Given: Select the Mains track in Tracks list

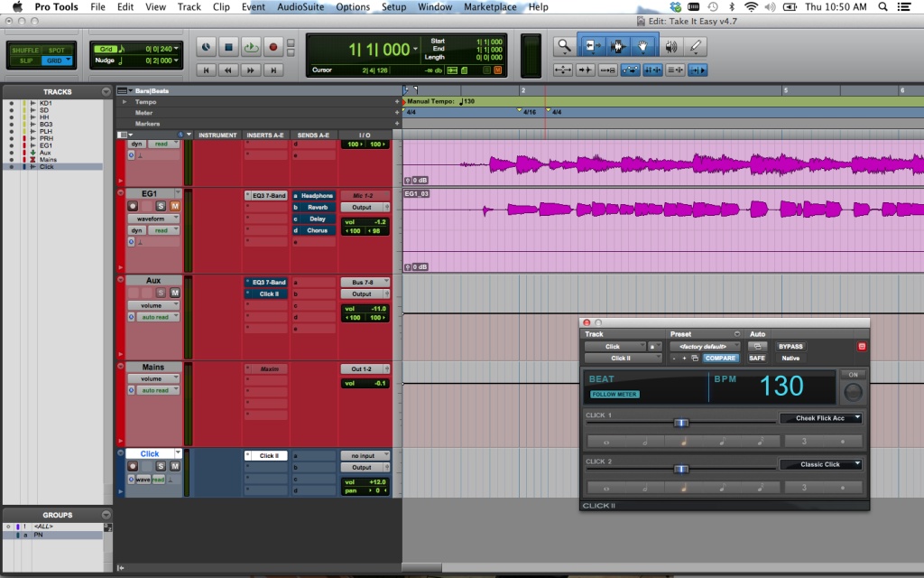Looking at the screenshot, I should pyautogui.click(x=48, y=160).
